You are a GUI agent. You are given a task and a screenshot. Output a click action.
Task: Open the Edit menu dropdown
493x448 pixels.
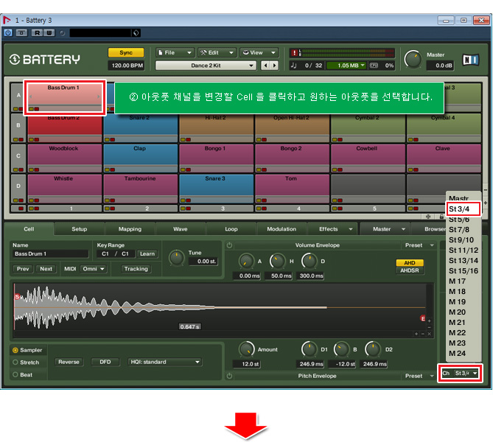click(217, 52)
